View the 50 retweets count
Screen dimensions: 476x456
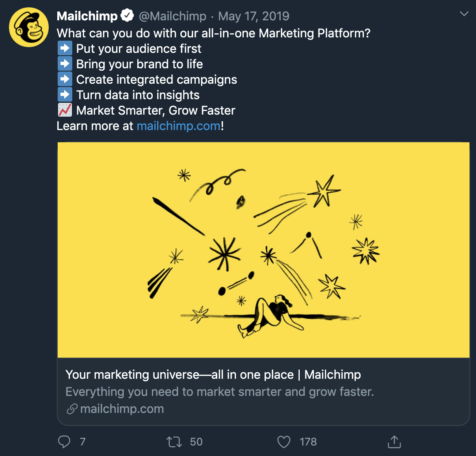pyautogui.click(x=196, y=442)
